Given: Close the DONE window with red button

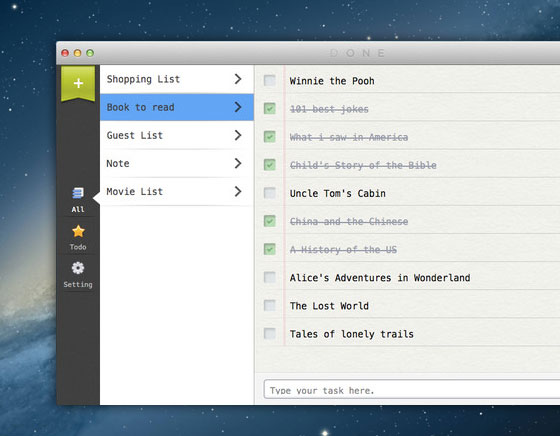Looking at the screenshot, I should click(65, 53).
